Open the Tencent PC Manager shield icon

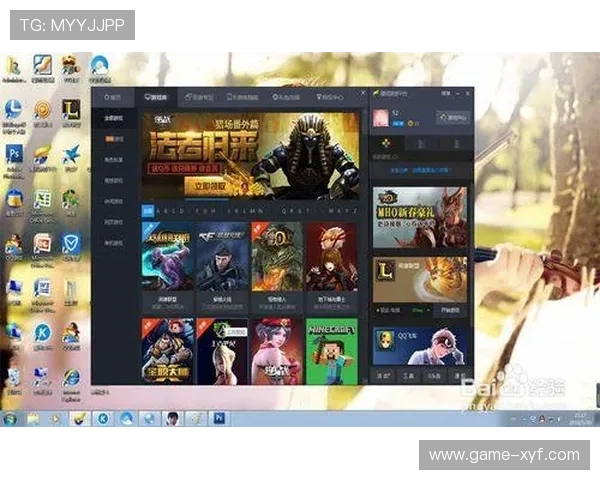[72, 243]
